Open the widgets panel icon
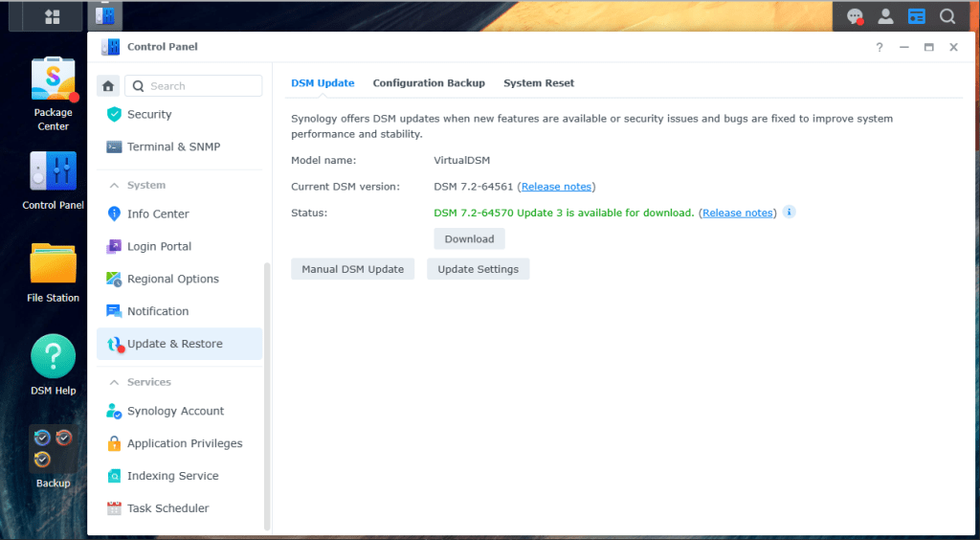Screen dimensions: 980x540 pos(916,16)
